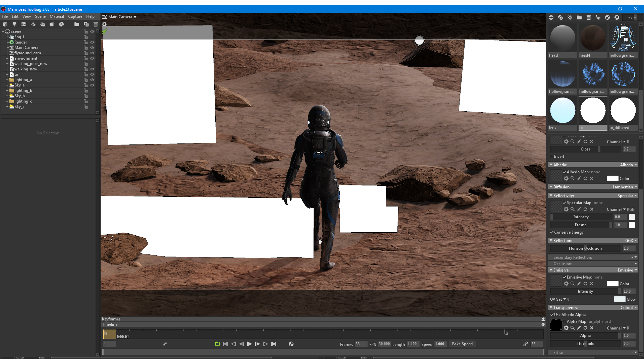644x362 pixels.
Task: Open the Edit menu
Action: [x=15, y=16]
